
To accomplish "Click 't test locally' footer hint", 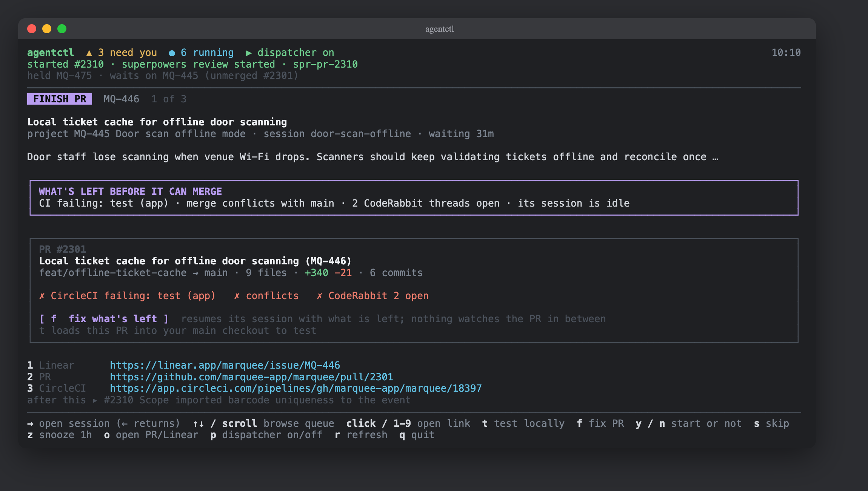I will click(523, 423).
